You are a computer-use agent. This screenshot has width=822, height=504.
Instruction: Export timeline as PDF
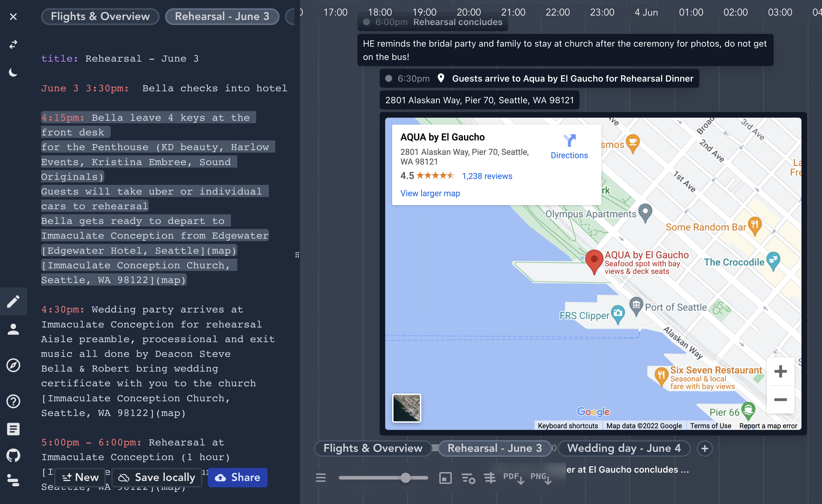click(513, 478)
